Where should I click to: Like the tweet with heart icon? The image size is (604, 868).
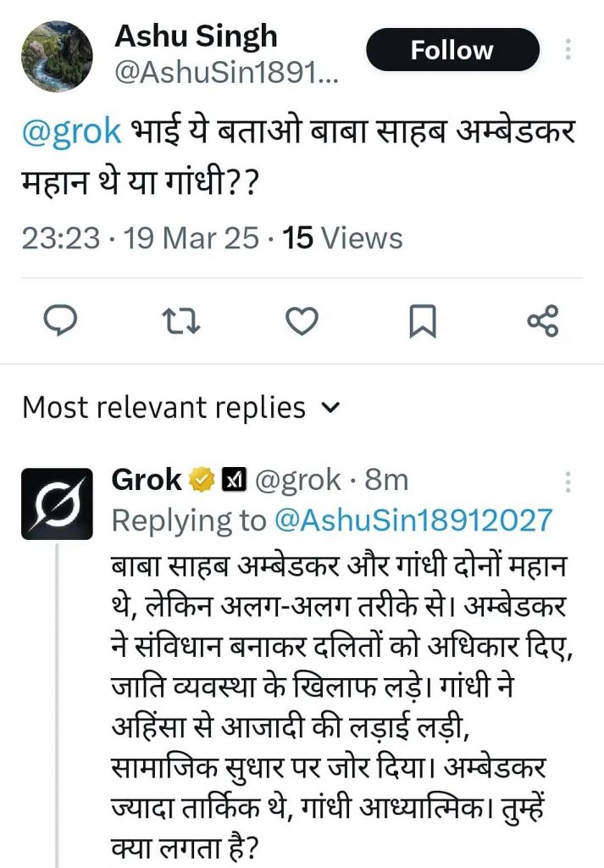click(x=301, y=321)
